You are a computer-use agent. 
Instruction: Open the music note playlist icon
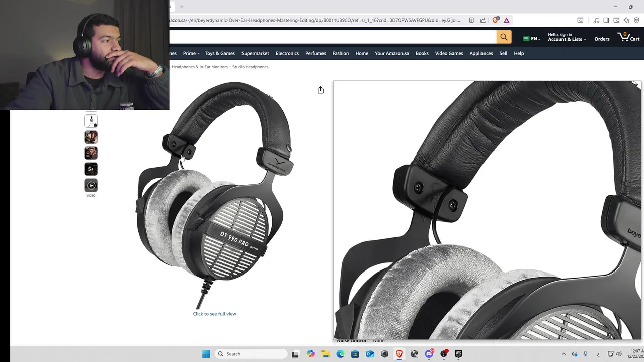596,20
